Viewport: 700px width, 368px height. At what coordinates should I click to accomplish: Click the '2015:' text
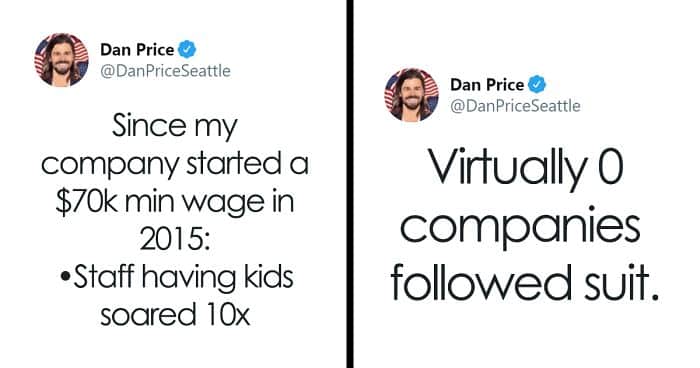point(175,240)
